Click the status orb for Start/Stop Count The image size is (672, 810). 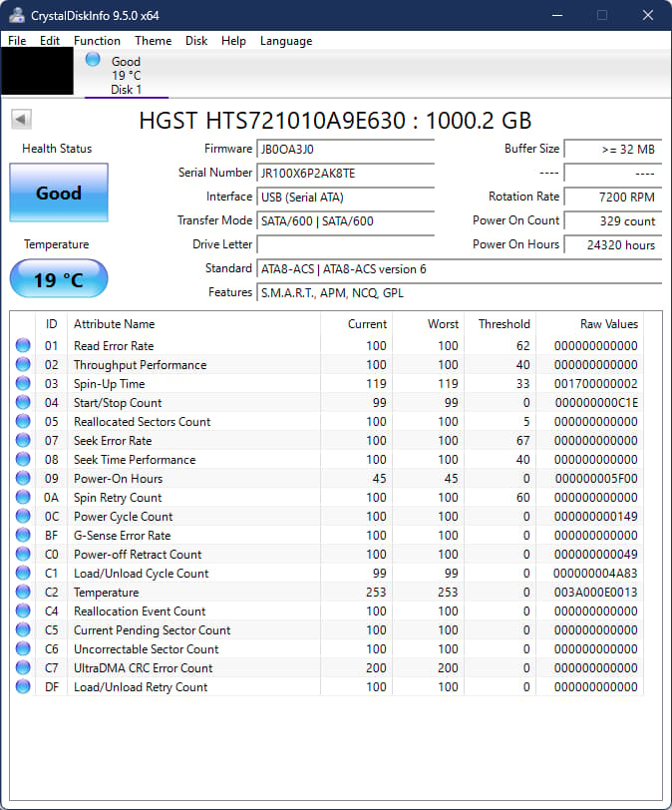pos(23,402)
